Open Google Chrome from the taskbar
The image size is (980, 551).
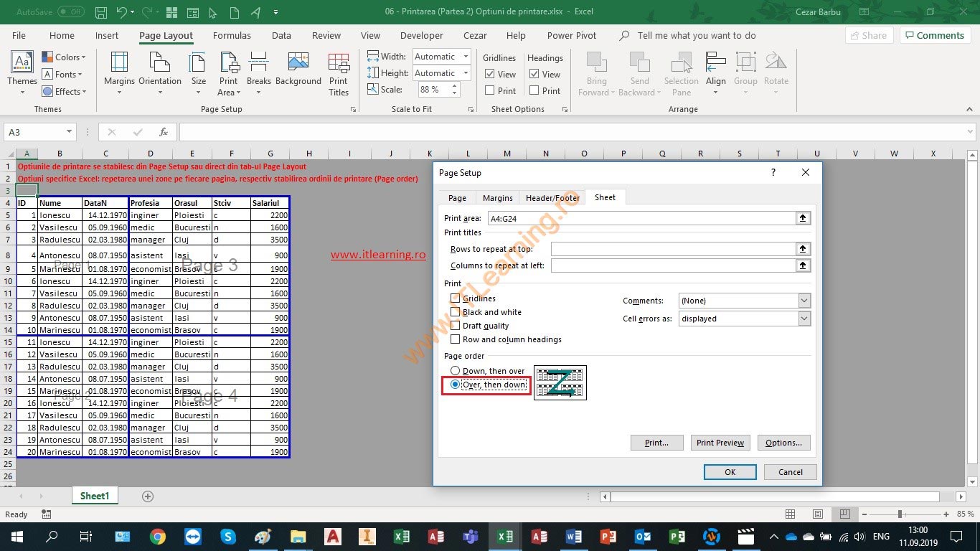pyautogui.click(x=158, y=537)
